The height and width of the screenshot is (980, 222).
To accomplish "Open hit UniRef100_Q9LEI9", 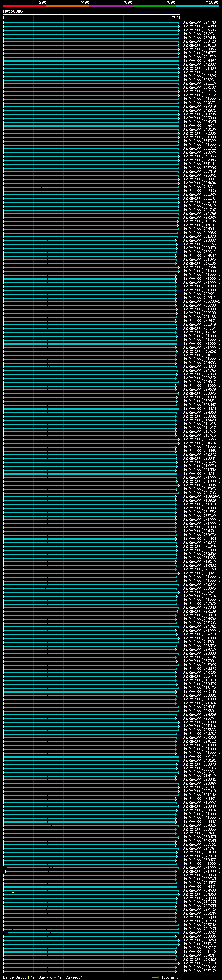I will (199, 57).
